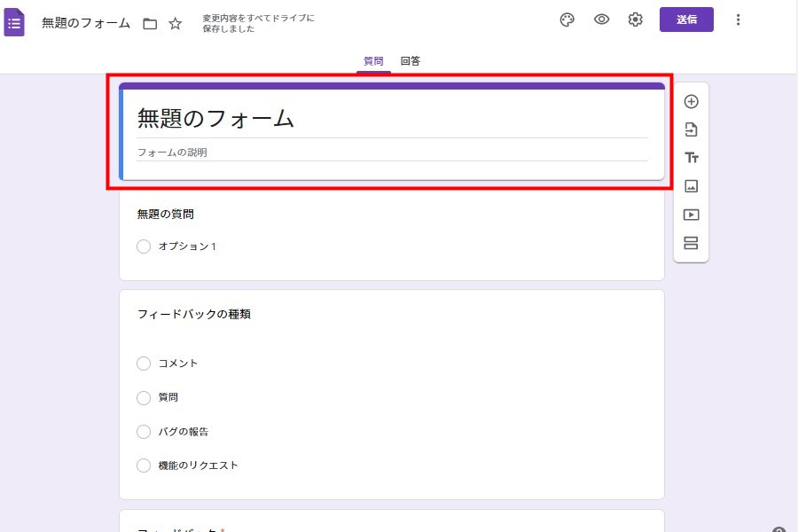Switch to the 質問 tab

373,61
